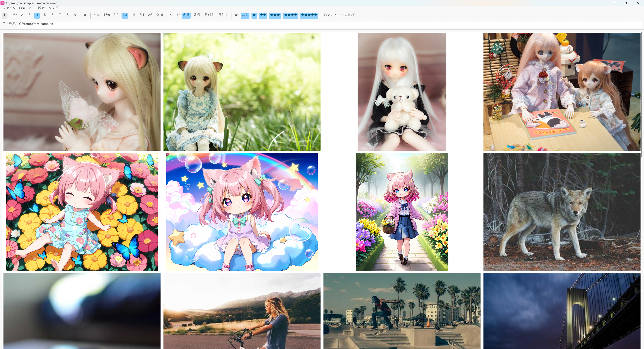The width and height of the screenshot is (644, 349).
Task: Open the doll sitting in grass thumbnail
Action: click(242, 92)
